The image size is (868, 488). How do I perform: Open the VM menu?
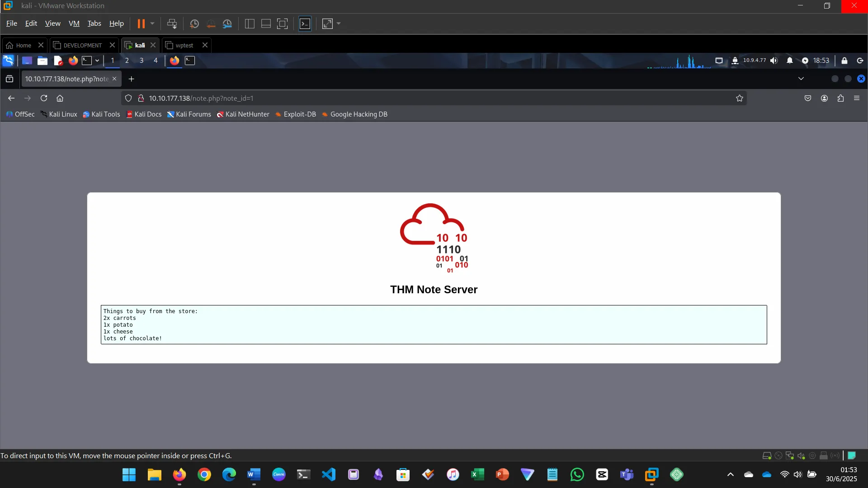tap(74, 23)
